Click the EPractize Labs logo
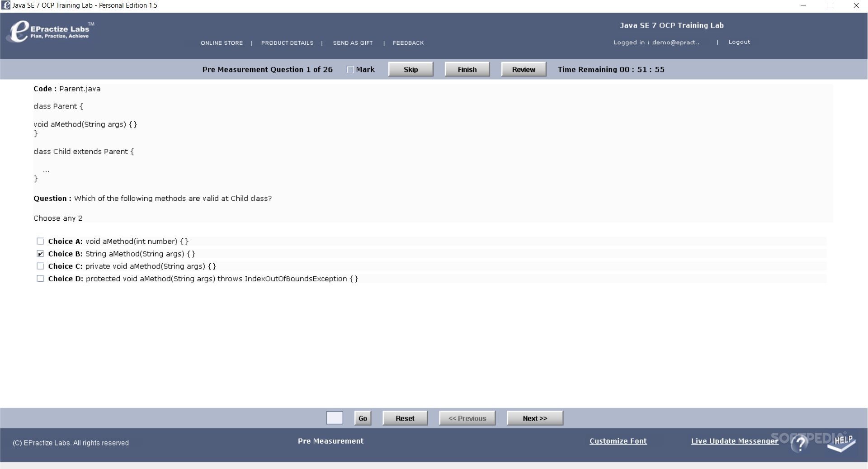This screenshot has height=469, width=868. pyautogui.click(x=50, y=32)
